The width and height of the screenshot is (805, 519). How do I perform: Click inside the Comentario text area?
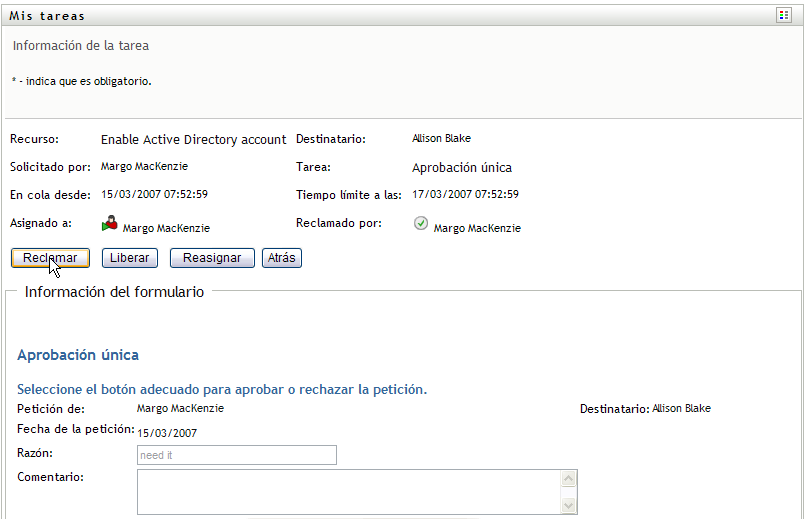[x=348, y=491]
